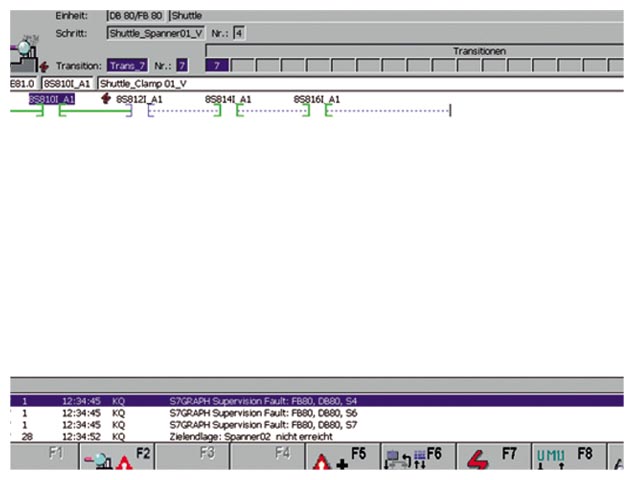The width and height of the screenshot is (640, 480).
Task: Click the machine icon at top left
Action: (x=21, y=50)
